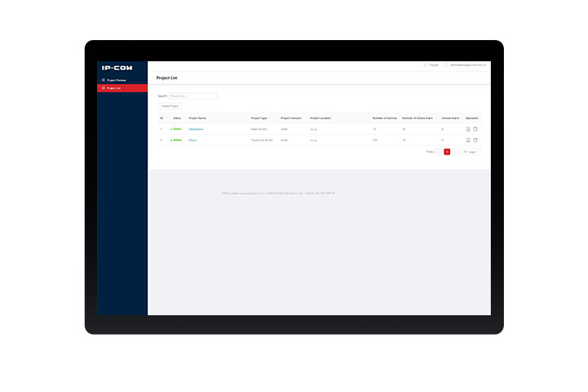
Task: Click the IP-COM logo in sidebar
Action: (x=117, y=68)
